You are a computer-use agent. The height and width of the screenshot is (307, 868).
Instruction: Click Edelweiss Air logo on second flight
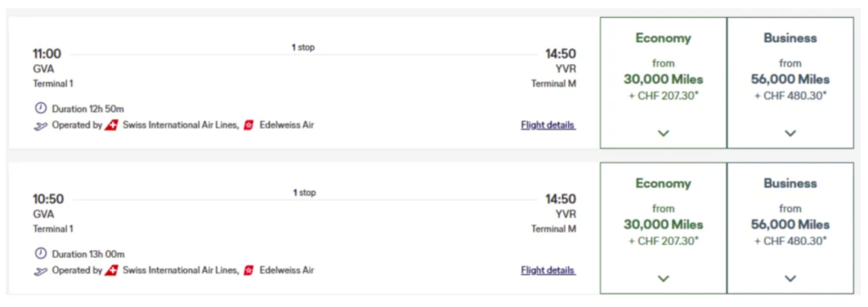pyautogui.click(x=249, y=271)
